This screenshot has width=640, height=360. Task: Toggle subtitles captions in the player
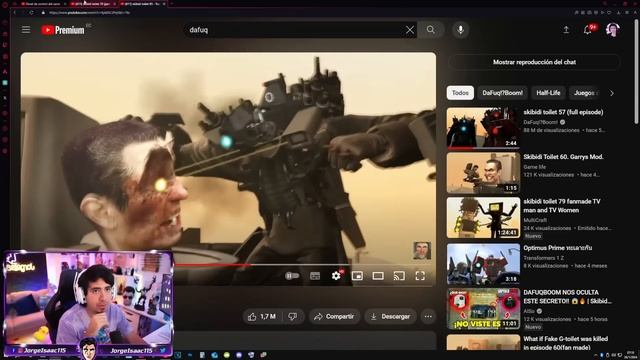pos(315,276)
